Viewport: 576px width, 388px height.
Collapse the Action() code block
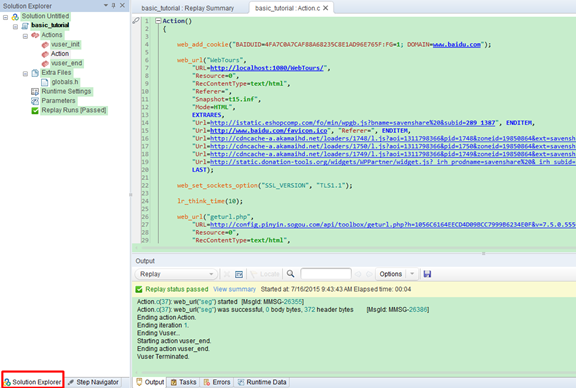point(158,21)
